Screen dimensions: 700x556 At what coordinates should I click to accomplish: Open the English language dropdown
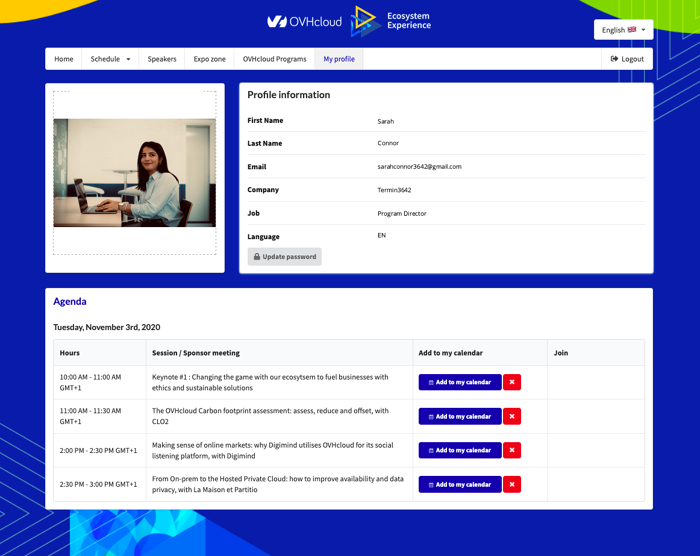[624, 30]
